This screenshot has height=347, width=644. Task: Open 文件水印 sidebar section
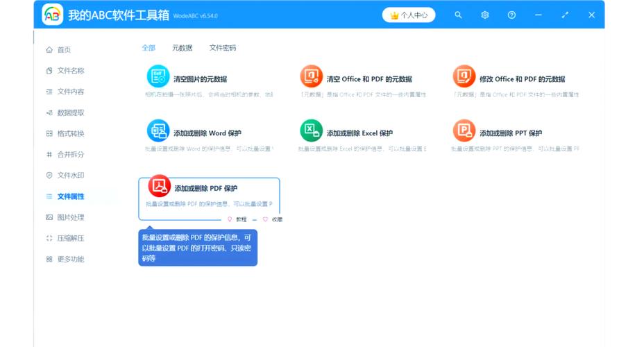71,176
